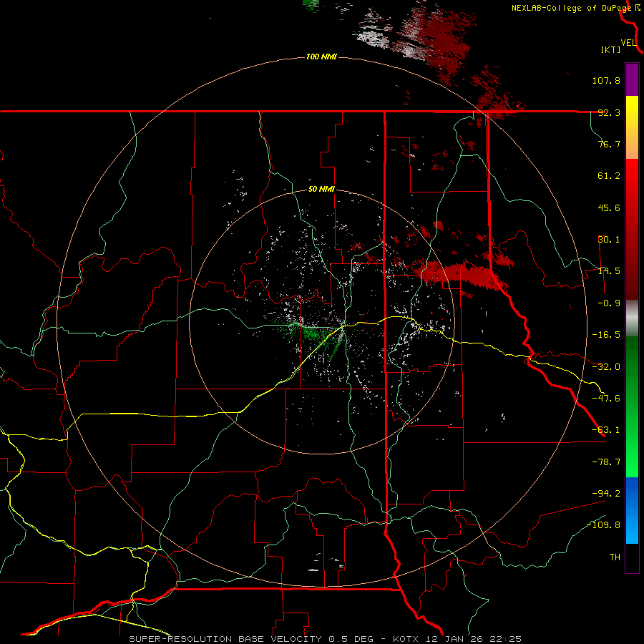Click the TH label on the legend
Image resolution: width=644 pixels, height=644 pixels.
(x=615, y=557)
